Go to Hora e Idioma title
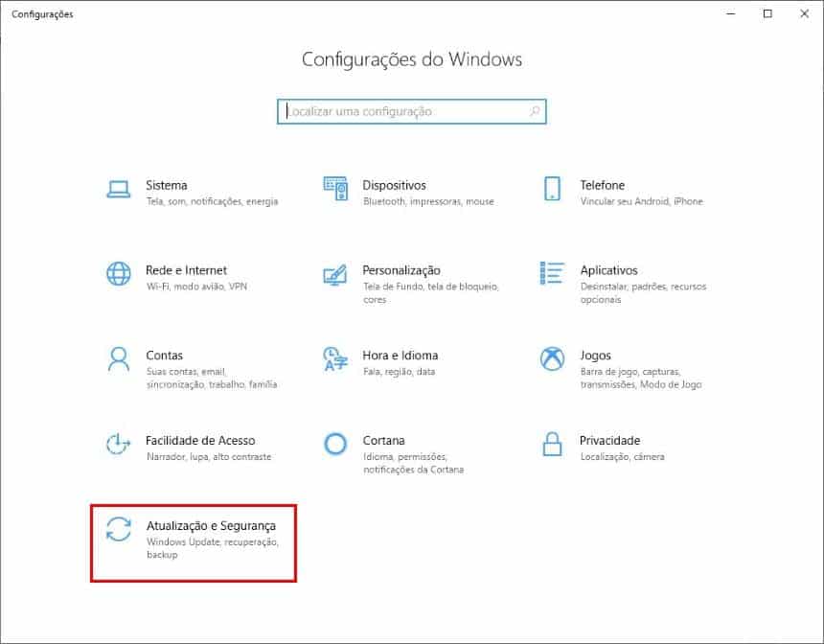Viewport: 824px width, 644px height. point(400,356)
